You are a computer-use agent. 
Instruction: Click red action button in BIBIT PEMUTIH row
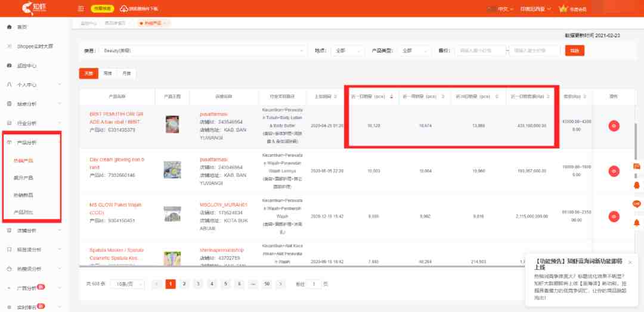tap(614, 126)
